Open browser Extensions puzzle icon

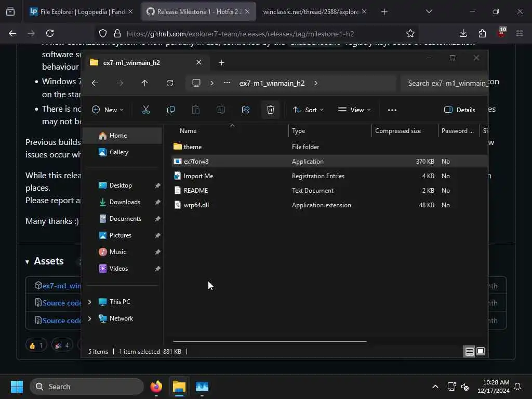[x=482, y=33]
